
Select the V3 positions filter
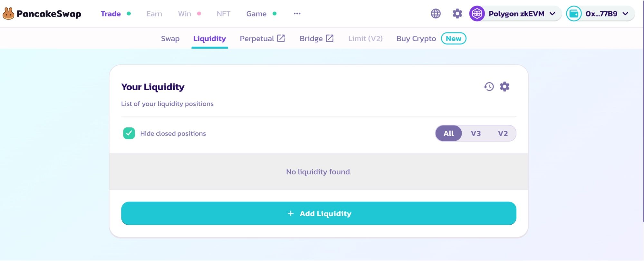pyautogui.click(x=476, y=133)
